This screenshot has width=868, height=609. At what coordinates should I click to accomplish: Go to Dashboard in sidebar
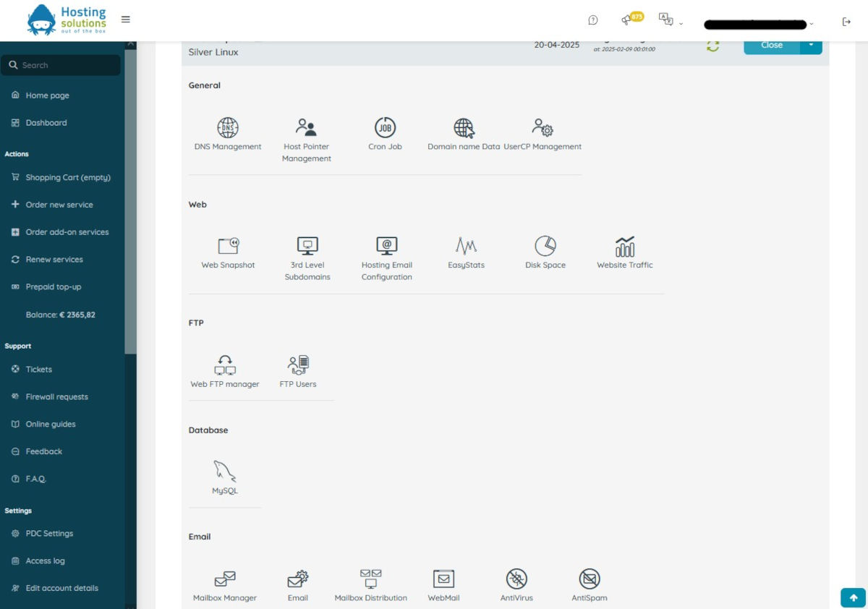tap(46, 123)
